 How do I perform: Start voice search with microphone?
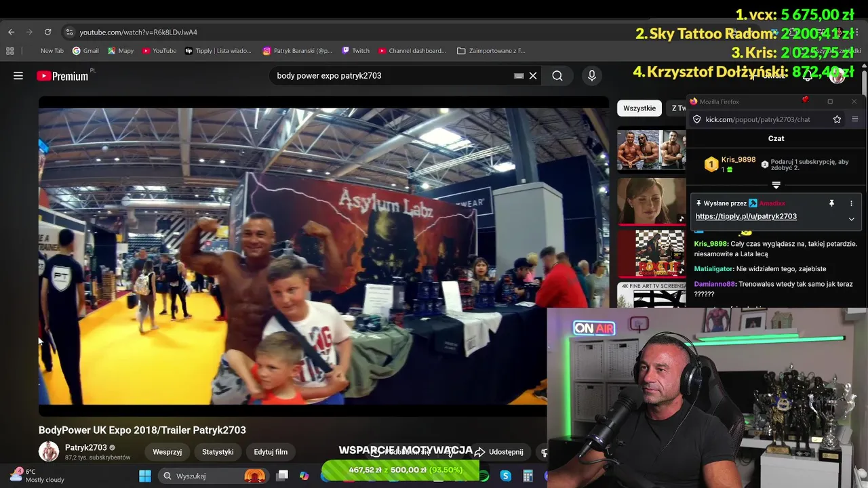pos(592,76)
